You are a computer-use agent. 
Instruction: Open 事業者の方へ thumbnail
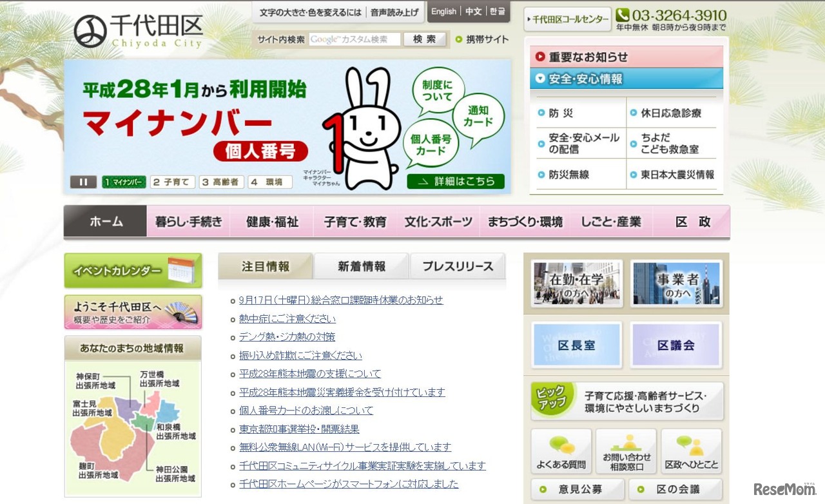[676, 284]
